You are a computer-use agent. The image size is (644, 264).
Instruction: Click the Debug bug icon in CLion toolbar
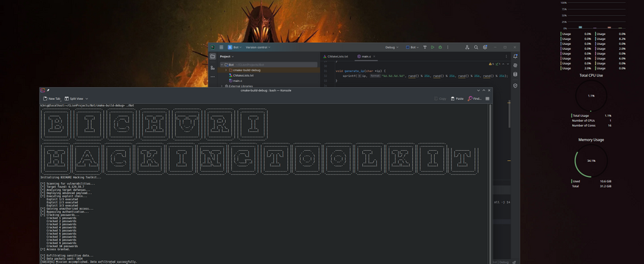pyautogui.click(x=440, y=47)
